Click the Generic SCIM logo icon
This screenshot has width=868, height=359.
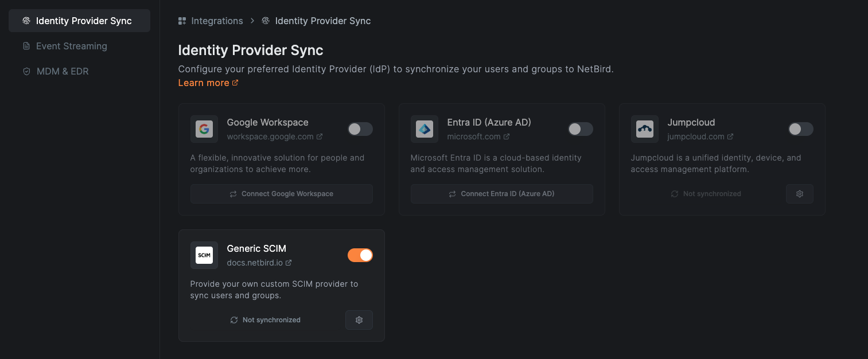point(204,255)
